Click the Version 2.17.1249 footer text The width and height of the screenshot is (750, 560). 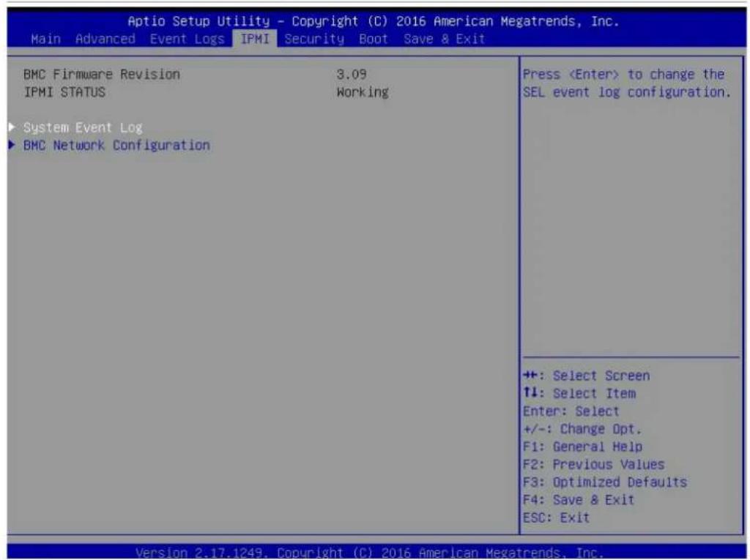[x=369, y=553]
